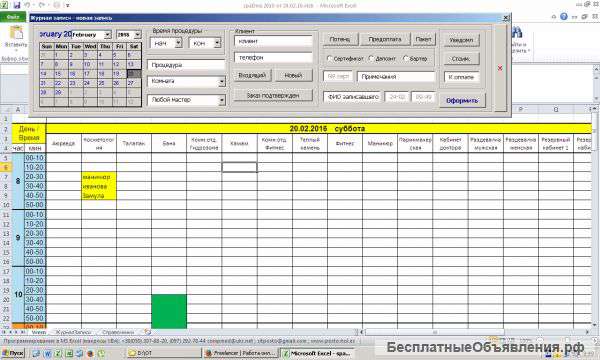
Task: Click the Новый button
Action: (293, 75)
